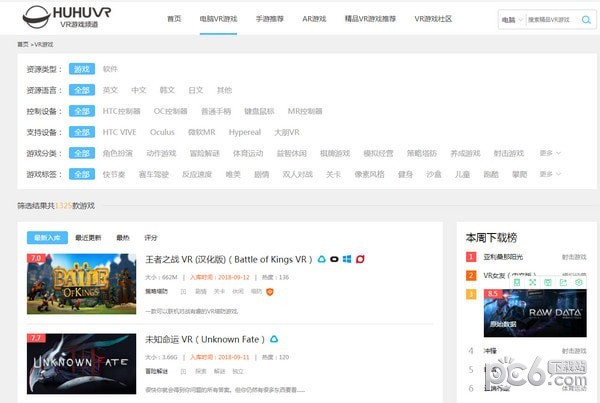
Task: Filter language by 日文
Action: (x=196, y=90)
